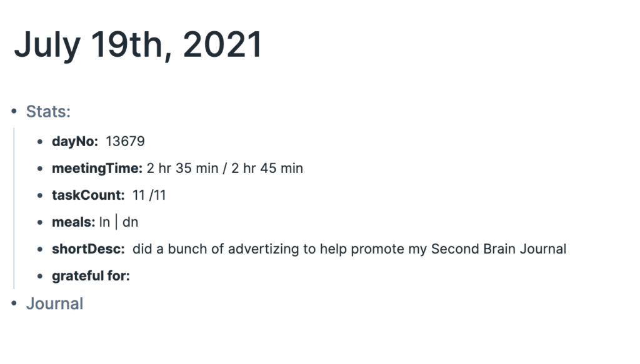Click the bullet beside taskCount

(x=40, y=195)
